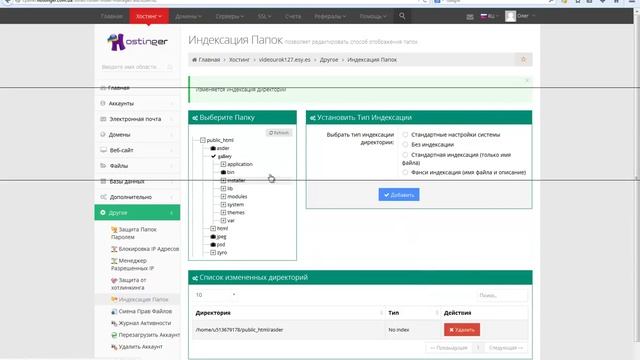Go to Главная in top navigation

click(111, 16)
